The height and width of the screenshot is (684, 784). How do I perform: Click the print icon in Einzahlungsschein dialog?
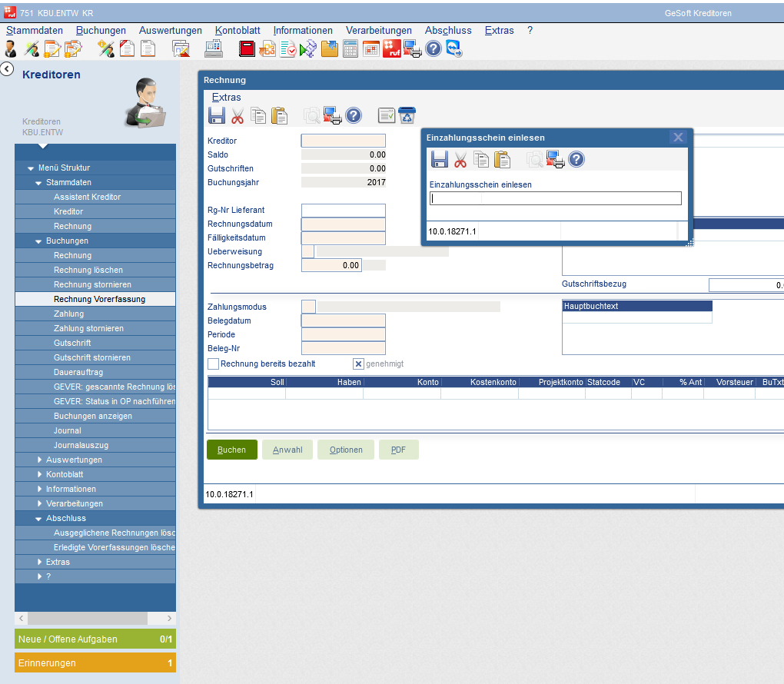click(556, 160)
